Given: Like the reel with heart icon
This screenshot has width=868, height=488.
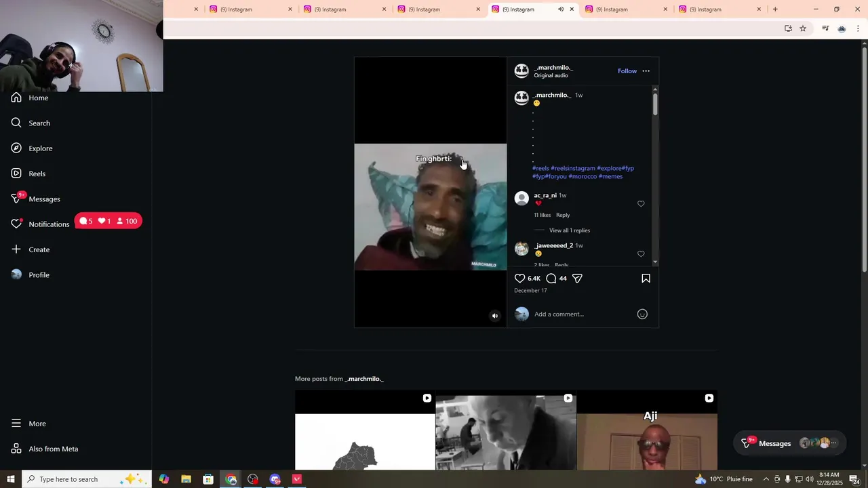Looking at the screenshot, I should click(519, 279).
